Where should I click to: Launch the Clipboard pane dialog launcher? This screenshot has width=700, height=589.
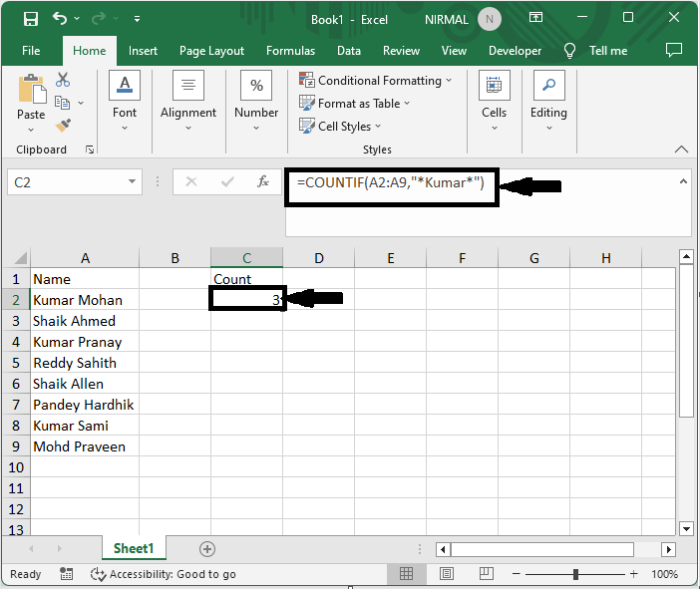(x=90, y=149)
